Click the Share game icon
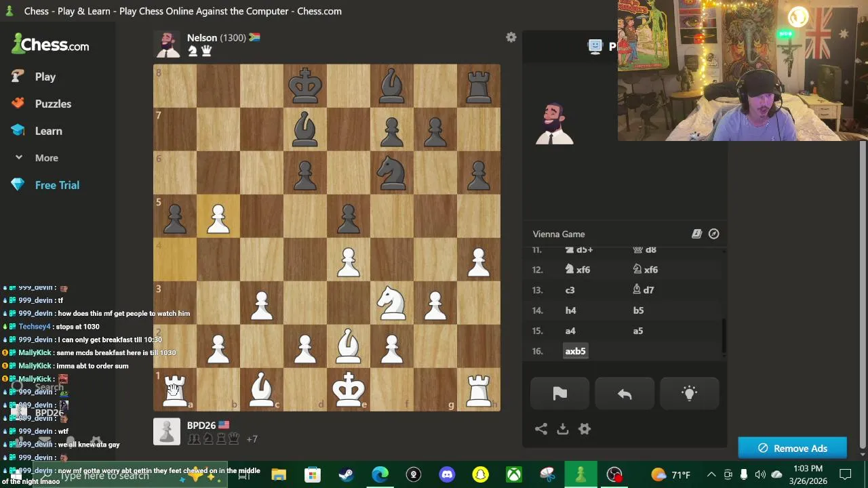Viewport: 868px width, 488px height. (x=541, y=429)
